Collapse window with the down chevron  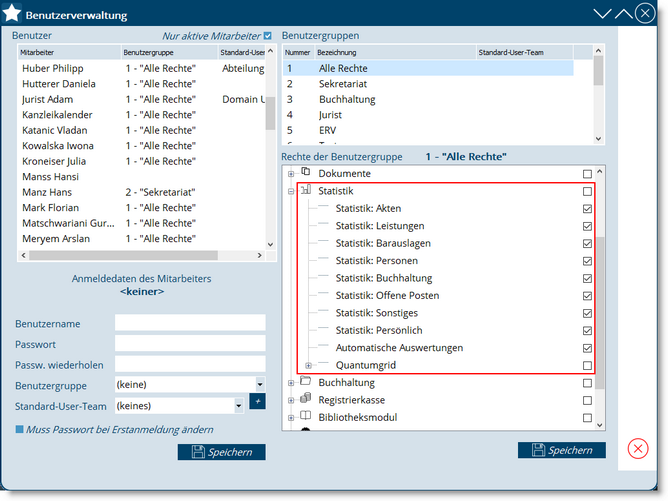pos(602,14)
